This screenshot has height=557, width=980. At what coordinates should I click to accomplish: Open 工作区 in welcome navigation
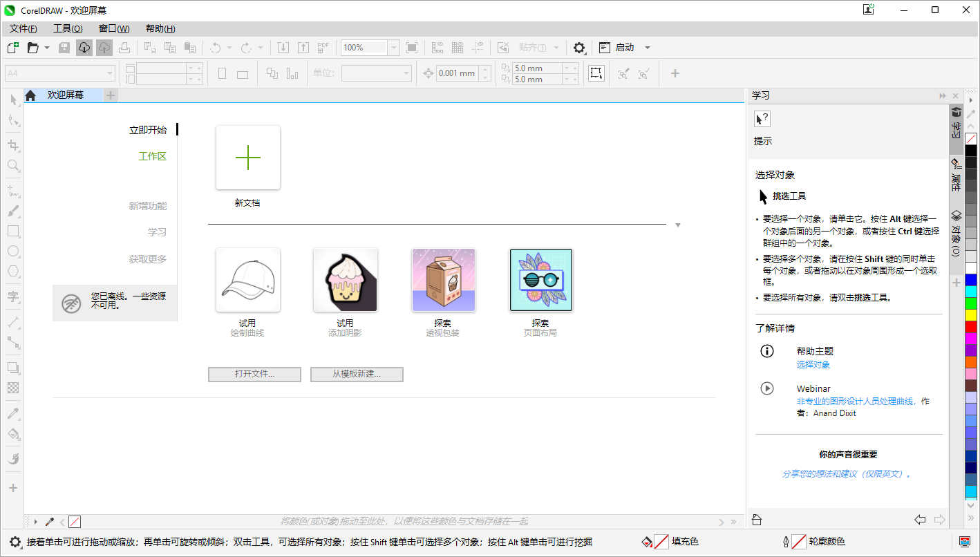[153, 156]
